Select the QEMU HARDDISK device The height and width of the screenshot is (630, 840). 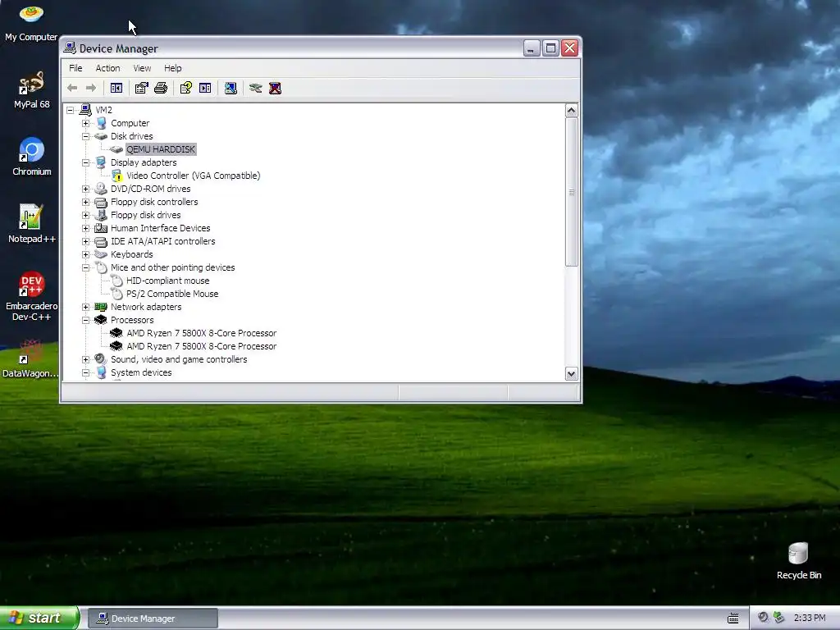click(x=161, y=149)
